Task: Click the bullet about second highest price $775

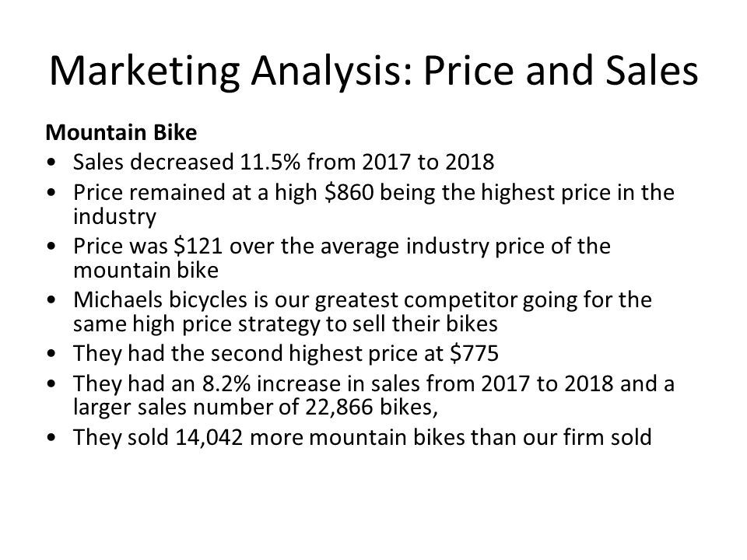Action: pos(286,353)
